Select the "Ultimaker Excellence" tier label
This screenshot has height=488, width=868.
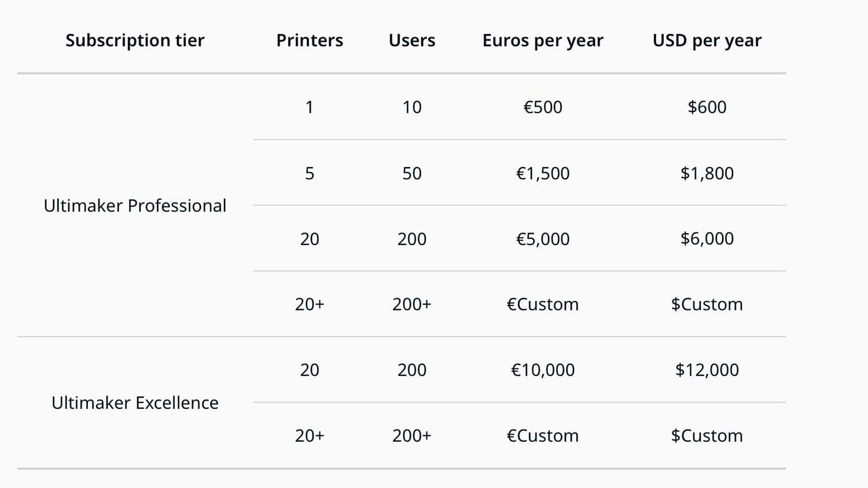[x=135, y=403]
